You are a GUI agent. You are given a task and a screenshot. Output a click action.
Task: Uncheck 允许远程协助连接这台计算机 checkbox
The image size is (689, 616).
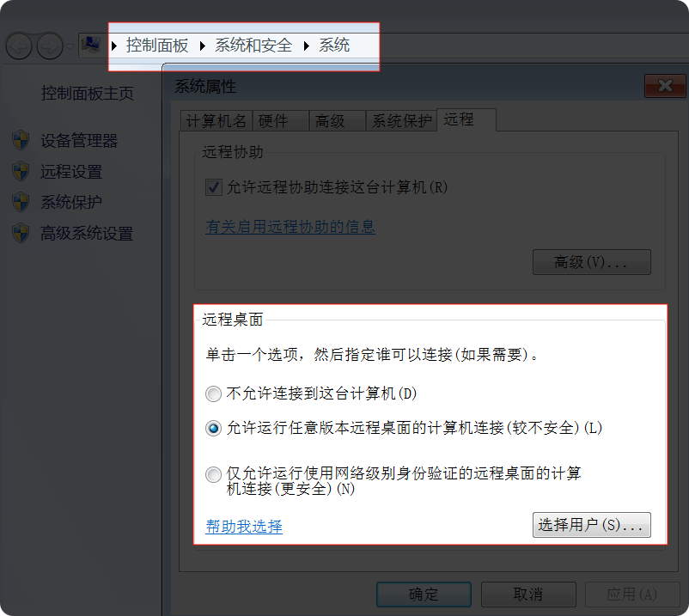click(213, 186)
